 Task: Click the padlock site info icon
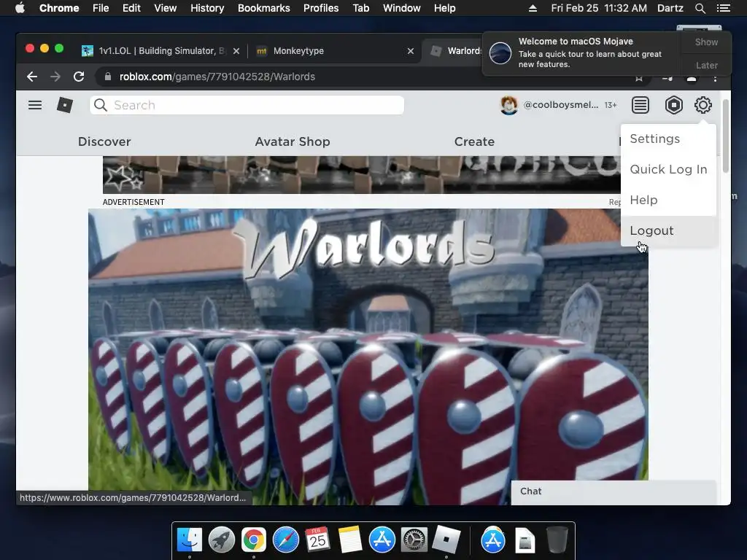click(108, 76)
